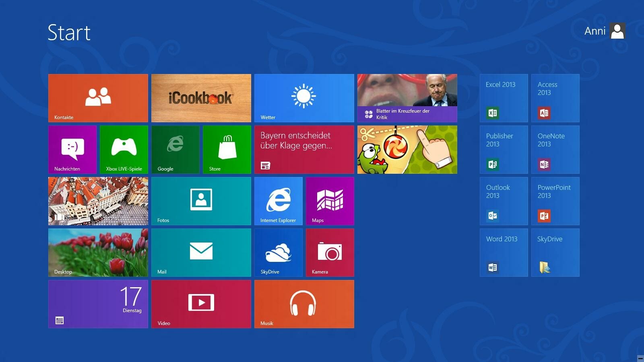Start the Musik app
This screenshot has width=644, height=362.
[x=304, y=304]
